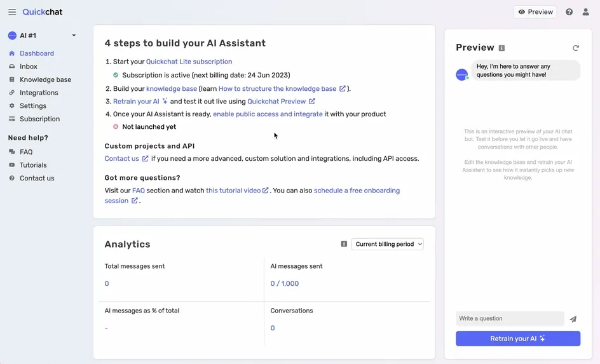Open the FAQ link in Got more questions
This screenshot has width=600, height=364.
tap(138, 191)
